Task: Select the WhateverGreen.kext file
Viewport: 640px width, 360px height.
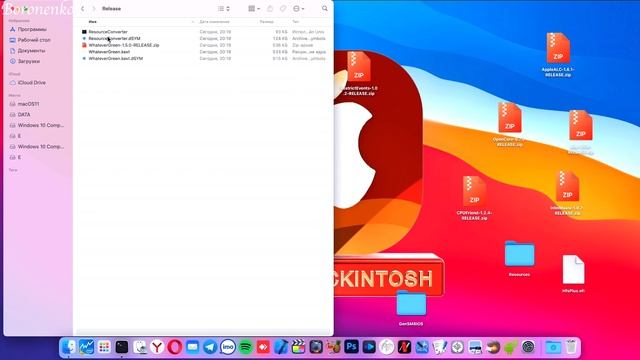Action: [203, 52]
